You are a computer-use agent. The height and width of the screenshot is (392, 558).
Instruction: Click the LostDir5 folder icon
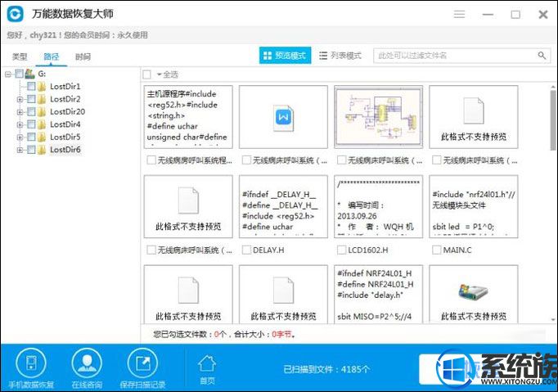click(x=42, y=137)
